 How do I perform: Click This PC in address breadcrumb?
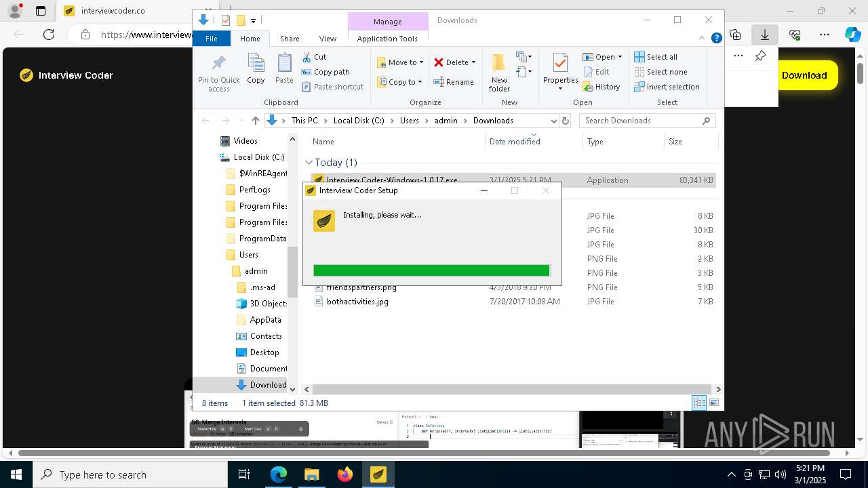tap(304, 121)
